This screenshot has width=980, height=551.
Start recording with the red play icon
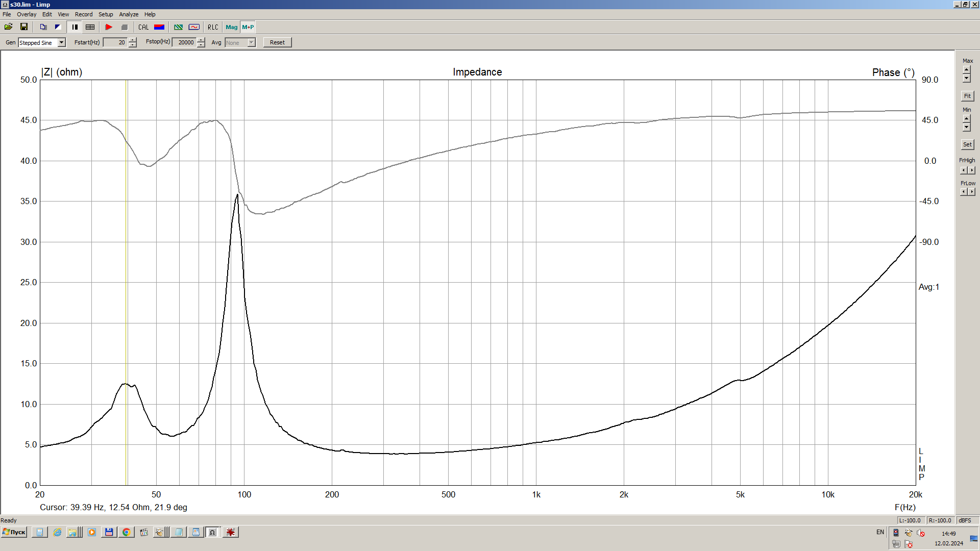[x=109, y=27]
